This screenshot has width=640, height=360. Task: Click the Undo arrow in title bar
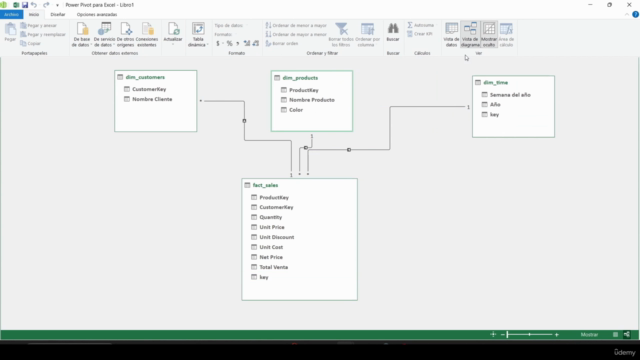pyautogui.click(x=34, y=5)
